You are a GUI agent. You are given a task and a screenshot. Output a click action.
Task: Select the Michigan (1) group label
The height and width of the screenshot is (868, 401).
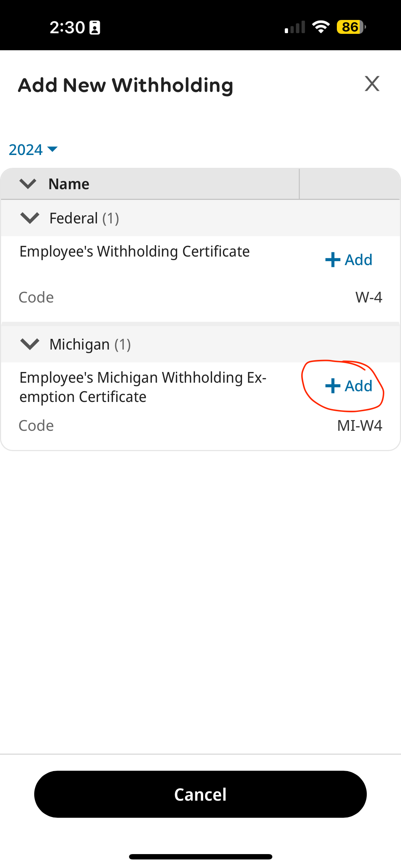click(90, 344)
